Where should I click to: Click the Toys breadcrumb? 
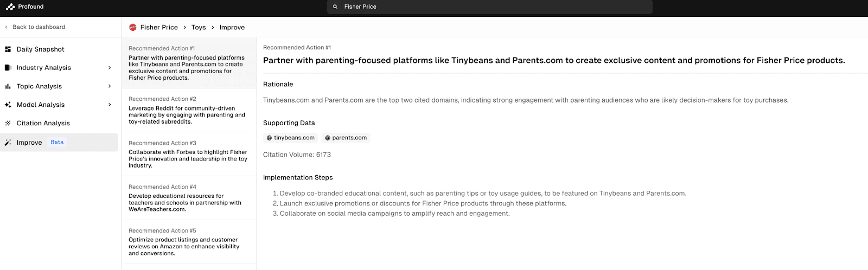(x=199, y=27)
